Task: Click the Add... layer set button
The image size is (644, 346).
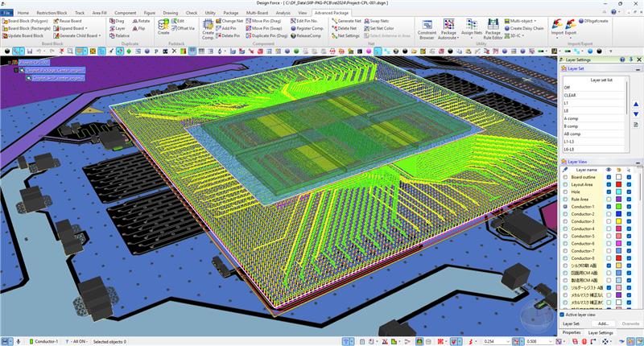Action: click(603, 323)
